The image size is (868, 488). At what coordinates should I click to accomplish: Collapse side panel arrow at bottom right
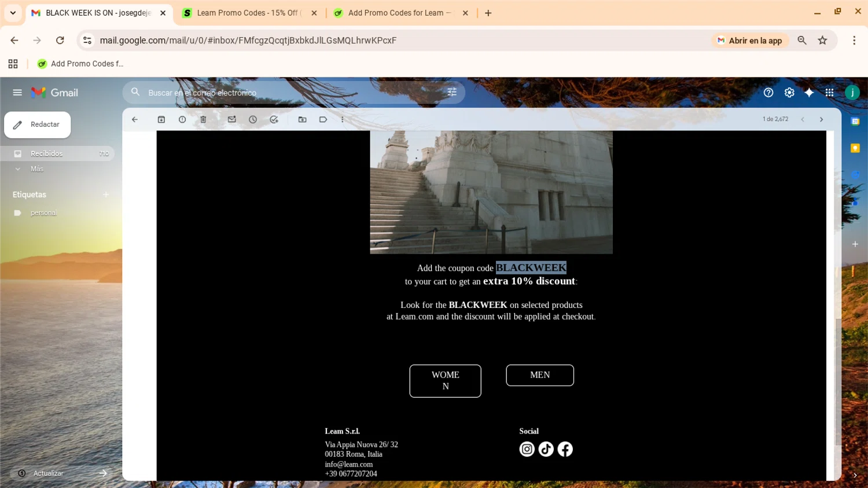[855, 475]
